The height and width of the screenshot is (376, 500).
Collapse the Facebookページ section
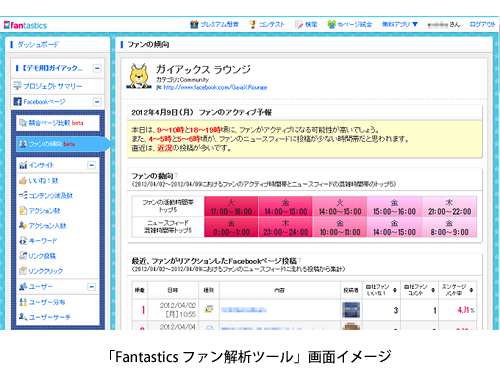[x=97, y=102]
